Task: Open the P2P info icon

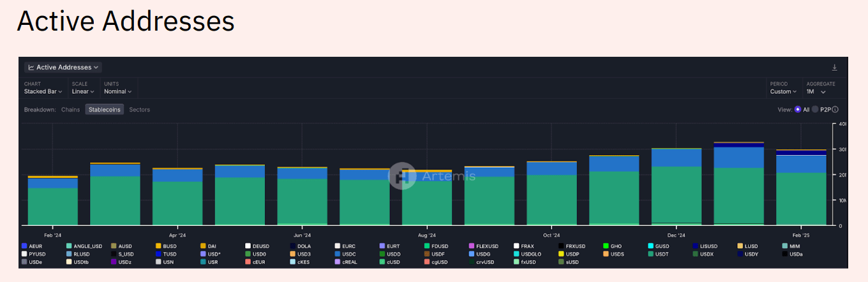Action: (x=835, y=110)
